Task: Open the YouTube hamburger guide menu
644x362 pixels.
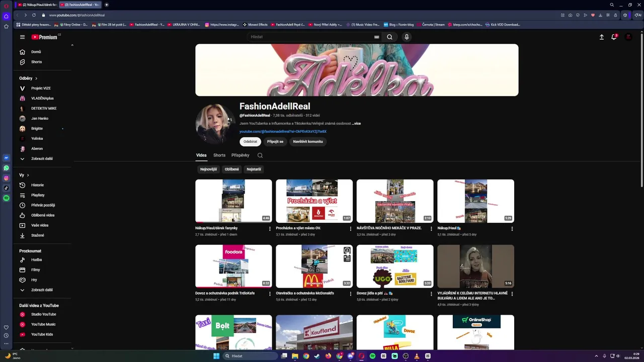Action: (x=22, y=37)
